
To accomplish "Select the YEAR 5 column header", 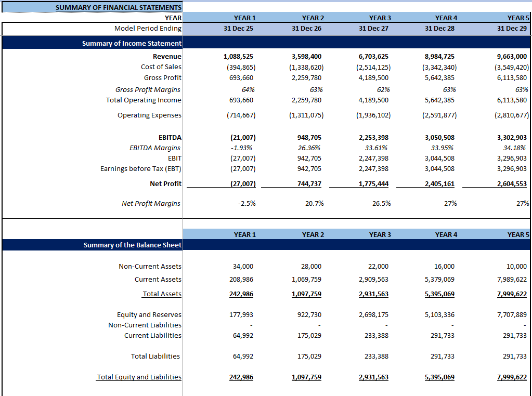I will pos(518,18).
